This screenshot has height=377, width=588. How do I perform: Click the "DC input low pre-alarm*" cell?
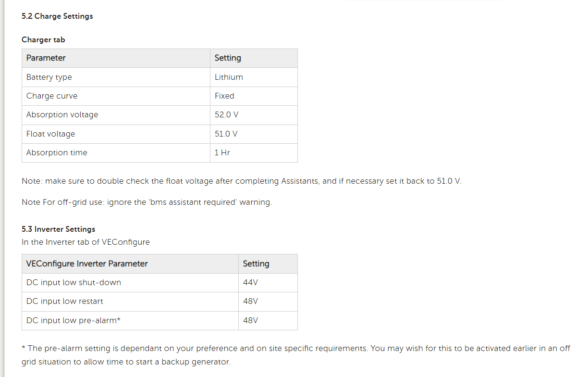pos(73,320)
